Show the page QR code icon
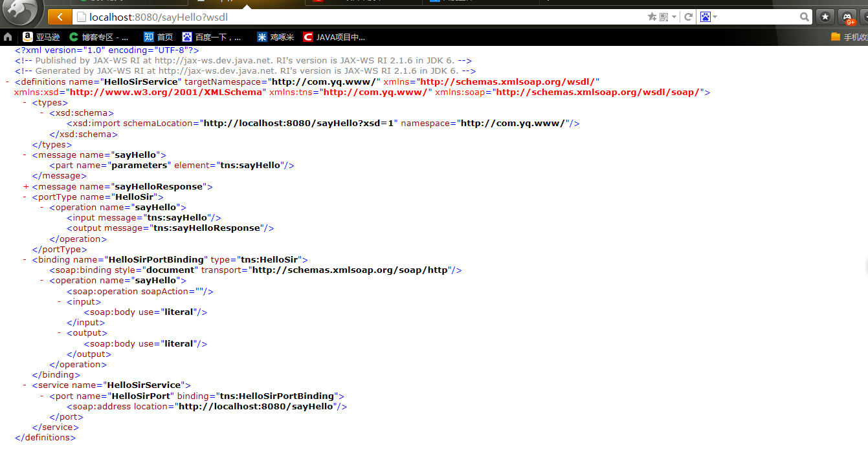 pyautogui.click(x=663, y=17)
